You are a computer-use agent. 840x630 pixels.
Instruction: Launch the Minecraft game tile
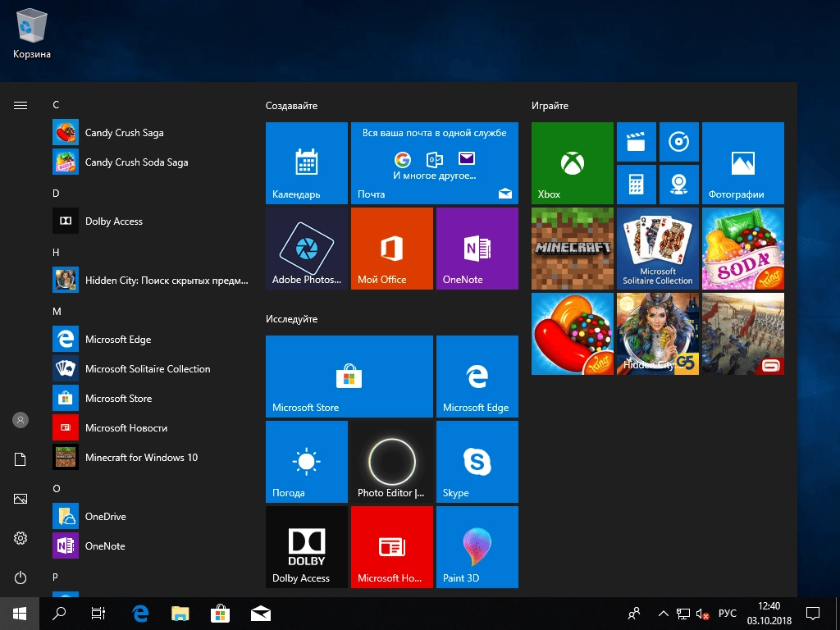[x=572, y=249]
